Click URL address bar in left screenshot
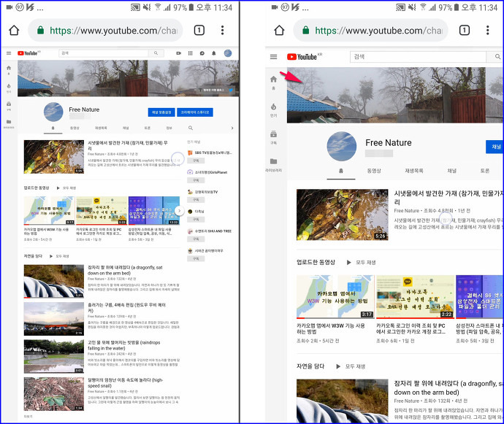Image resolution: width=504 pixels, height=424 pixels. (106, 30)
